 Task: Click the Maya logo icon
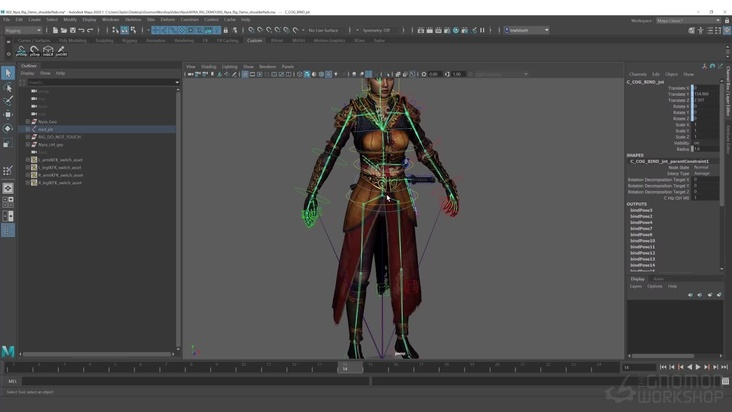(x=8, y=351)
